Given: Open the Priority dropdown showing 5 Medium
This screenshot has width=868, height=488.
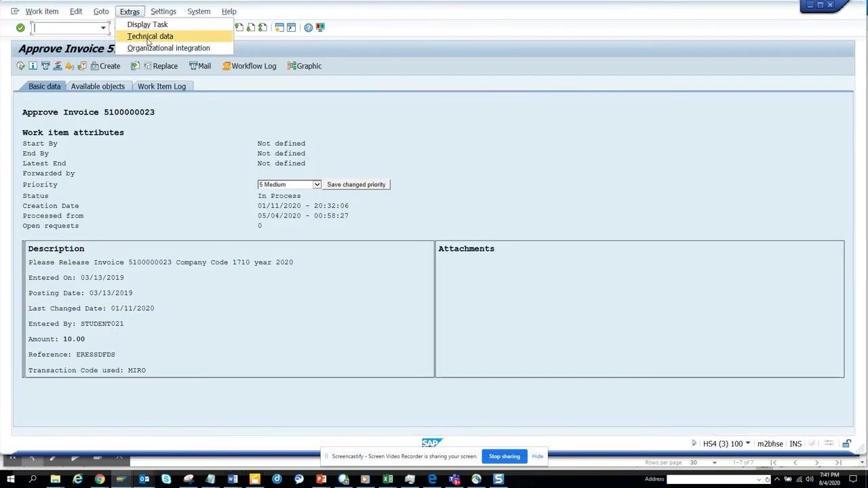Looking at the screenshot, I should [x=290, y=184].
